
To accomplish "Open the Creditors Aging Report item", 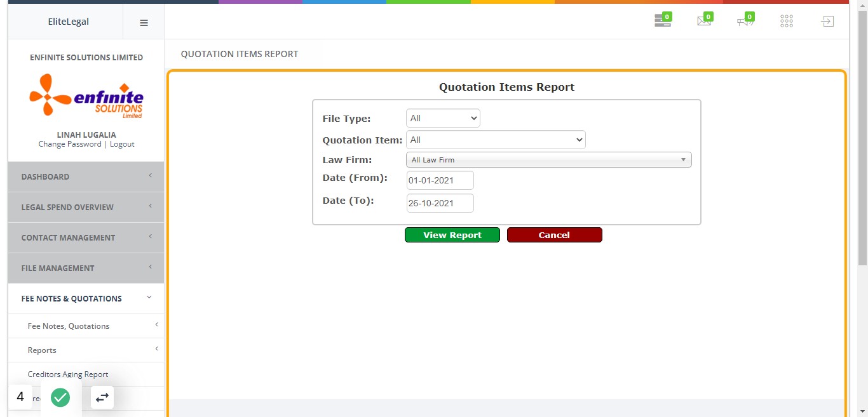I will pyautogui.click(x=68, y=374).
